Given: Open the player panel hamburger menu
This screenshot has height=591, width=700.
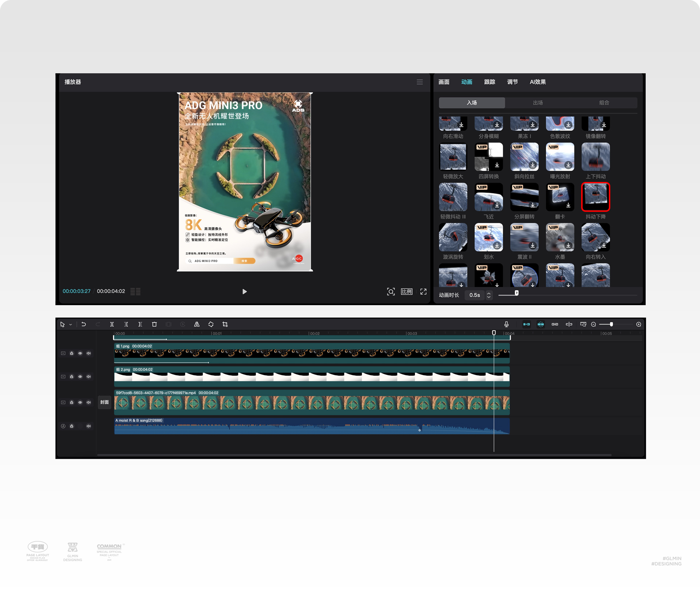Looking at the screenshot, I should click(x=420, y=82).
